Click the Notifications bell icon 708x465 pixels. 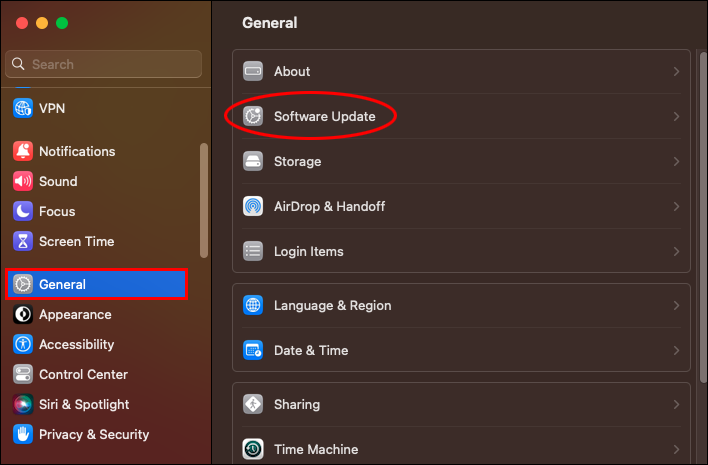23,151
